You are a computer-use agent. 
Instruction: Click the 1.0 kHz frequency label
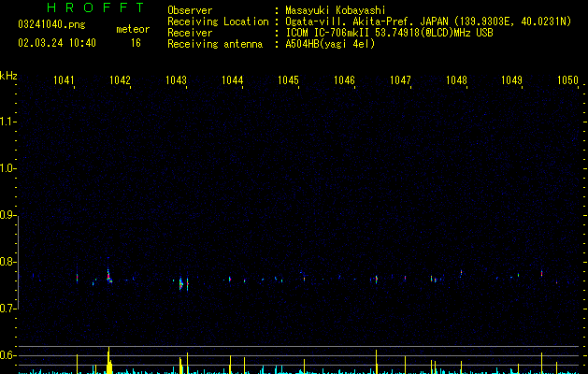(7, 168)
